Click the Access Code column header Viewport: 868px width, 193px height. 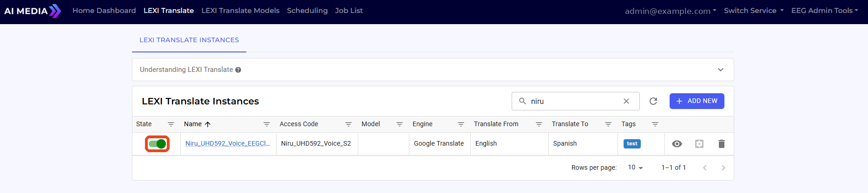tap(299, 124)
